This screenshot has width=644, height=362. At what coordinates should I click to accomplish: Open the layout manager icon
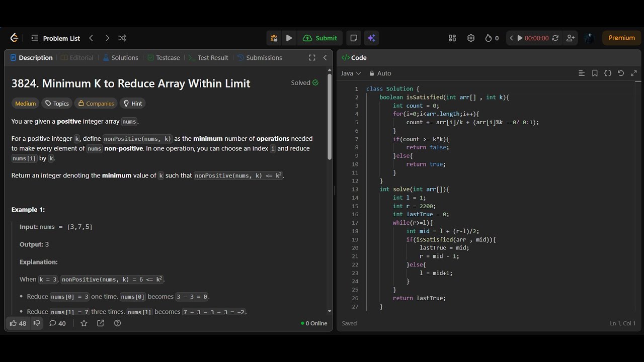[x=452, y=38]
